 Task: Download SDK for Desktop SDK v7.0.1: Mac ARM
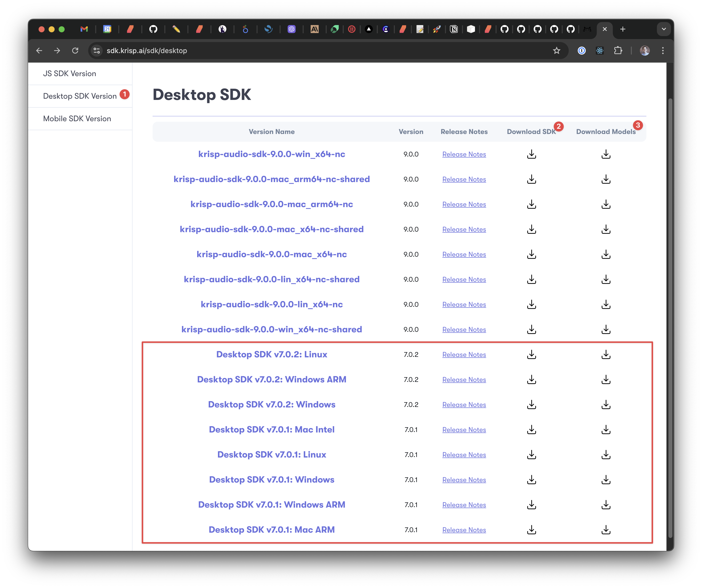click(x=531, y=530)
